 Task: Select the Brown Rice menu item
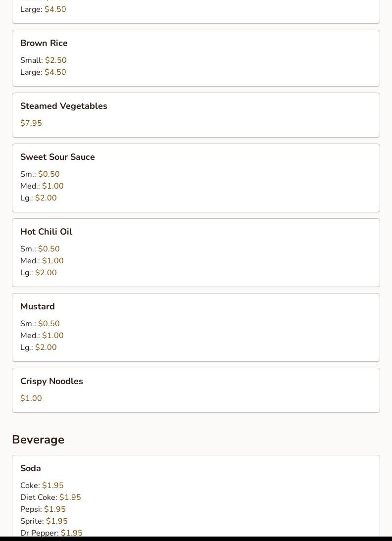tap(196, 58)
